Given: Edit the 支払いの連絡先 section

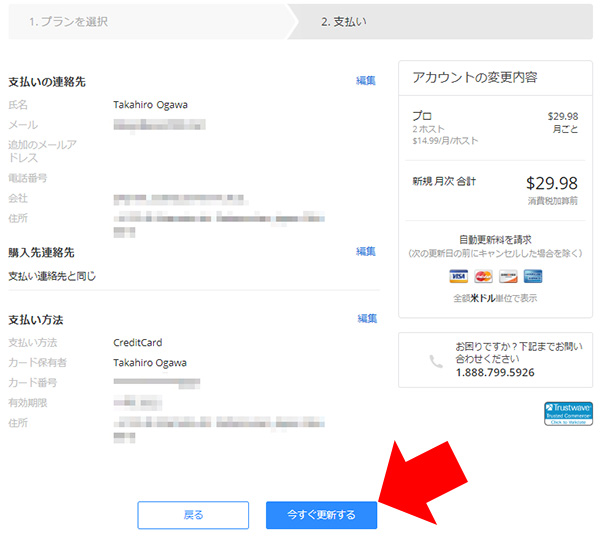Looking at the screenshot, I should tap(366, 81).
